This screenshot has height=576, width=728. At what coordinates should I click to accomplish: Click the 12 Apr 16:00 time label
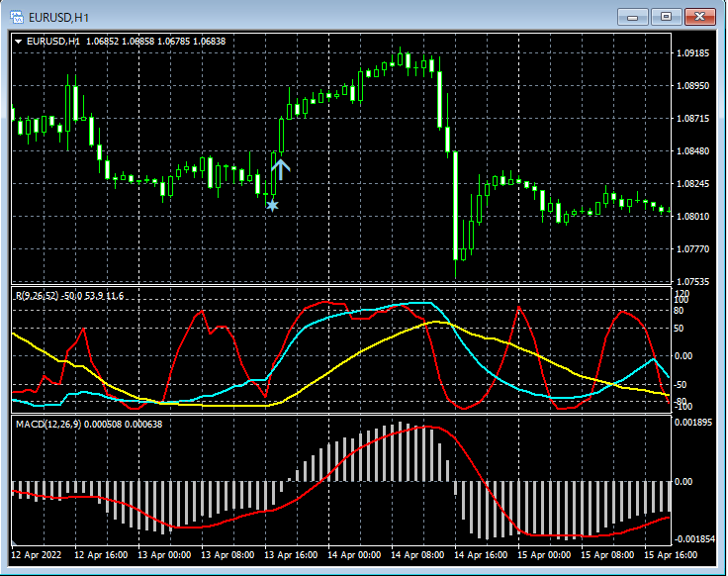tap(101, 555)
